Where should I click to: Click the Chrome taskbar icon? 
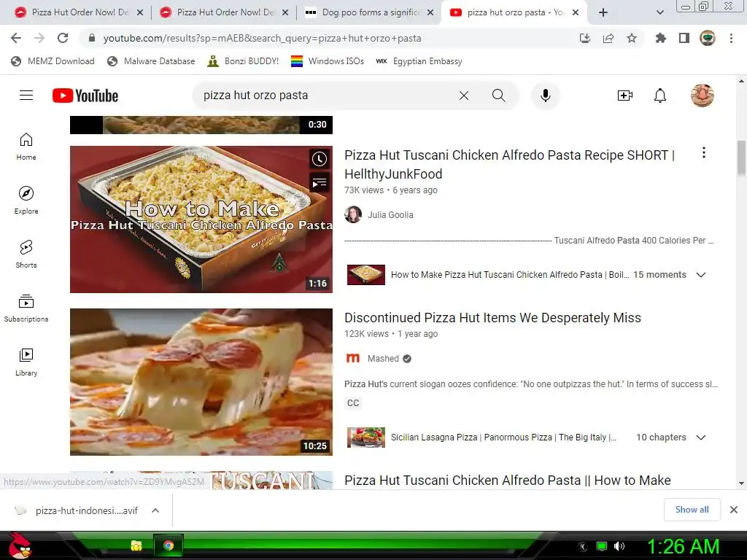click(169, 545)
